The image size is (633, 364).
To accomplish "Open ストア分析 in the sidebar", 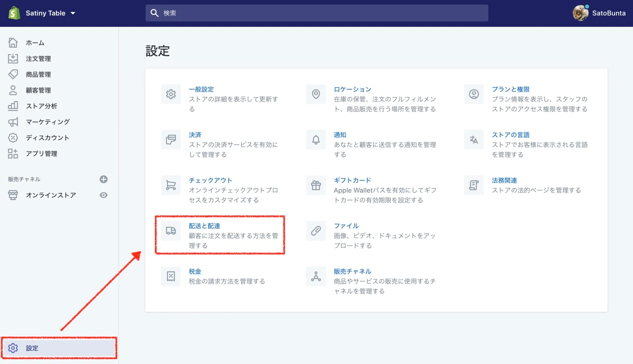I will coord(41,106).
